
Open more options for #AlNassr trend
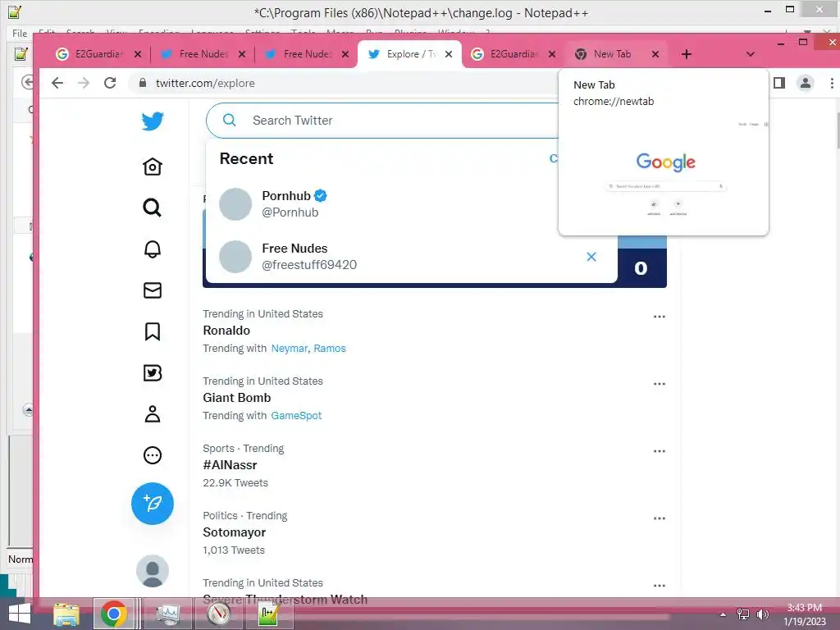tap(660, 451)
